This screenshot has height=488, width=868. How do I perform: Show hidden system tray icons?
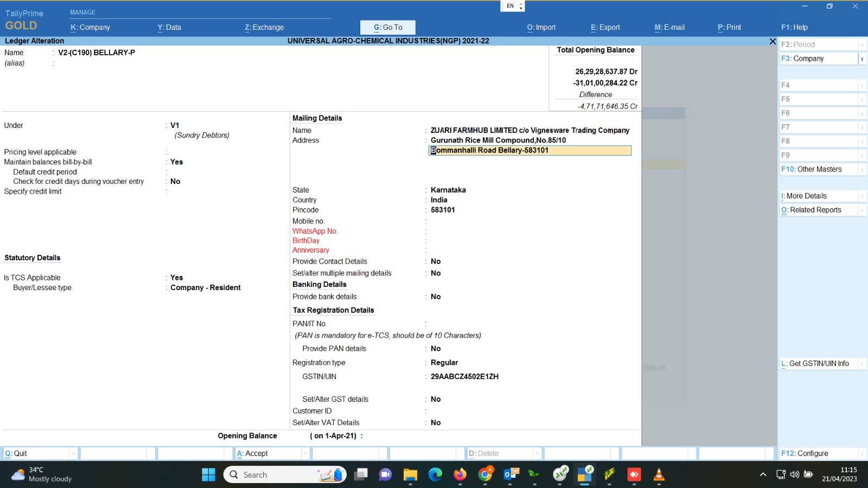tap(763, 474)
